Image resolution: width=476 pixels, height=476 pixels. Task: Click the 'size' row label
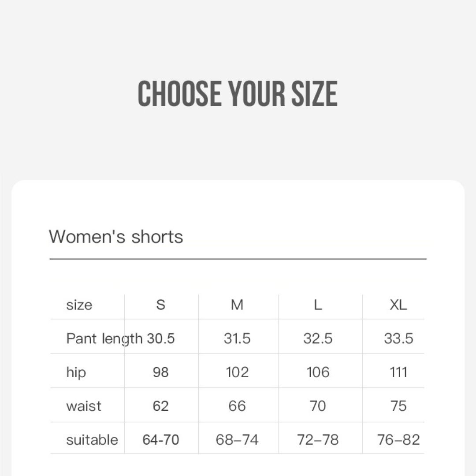79,305
